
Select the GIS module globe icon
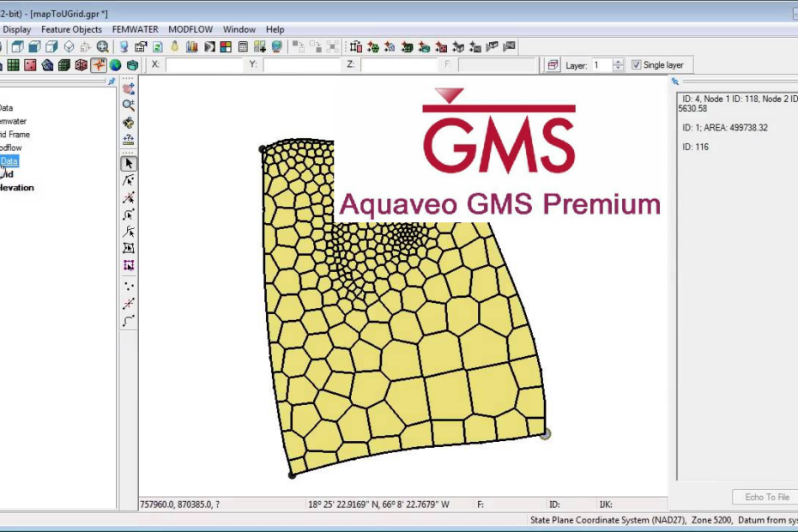[x=116, y=65]
